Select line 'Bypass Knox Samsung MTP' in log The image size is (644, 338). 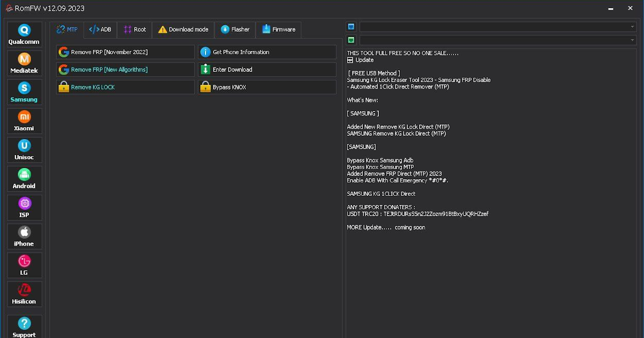[380, 167]
